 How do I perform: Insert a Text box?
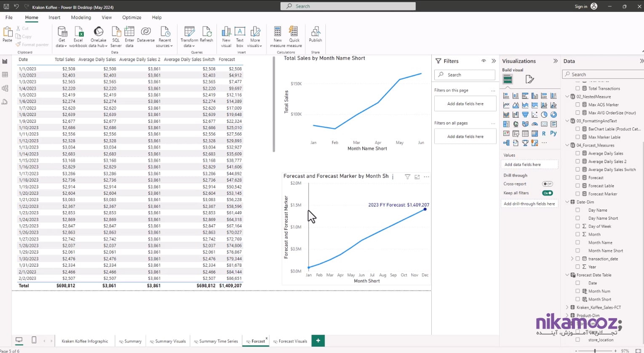240,37
